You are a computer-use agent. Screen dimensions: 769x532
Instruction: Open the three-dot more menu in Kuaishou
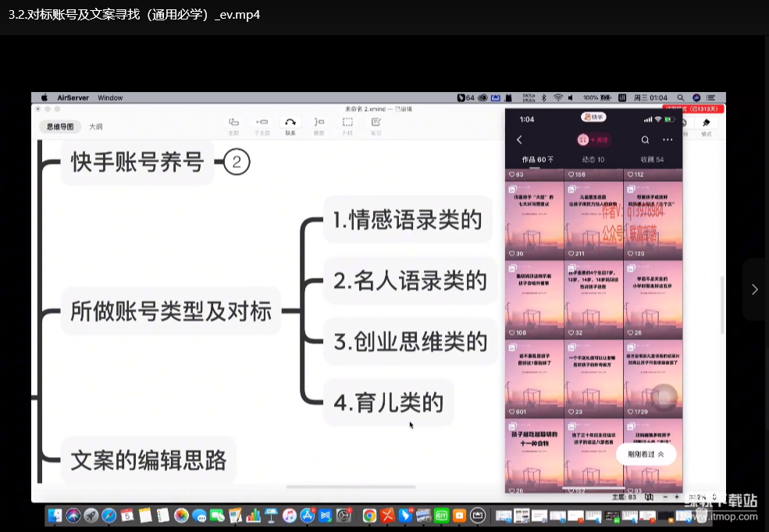click(x=668, y=140)
